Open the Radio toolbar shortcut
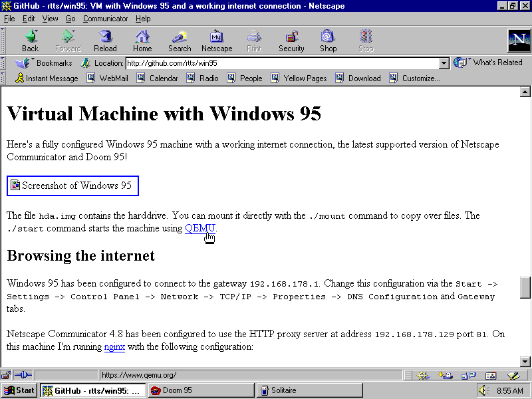This screenshot has width=532, height=399. coord(203,78)
